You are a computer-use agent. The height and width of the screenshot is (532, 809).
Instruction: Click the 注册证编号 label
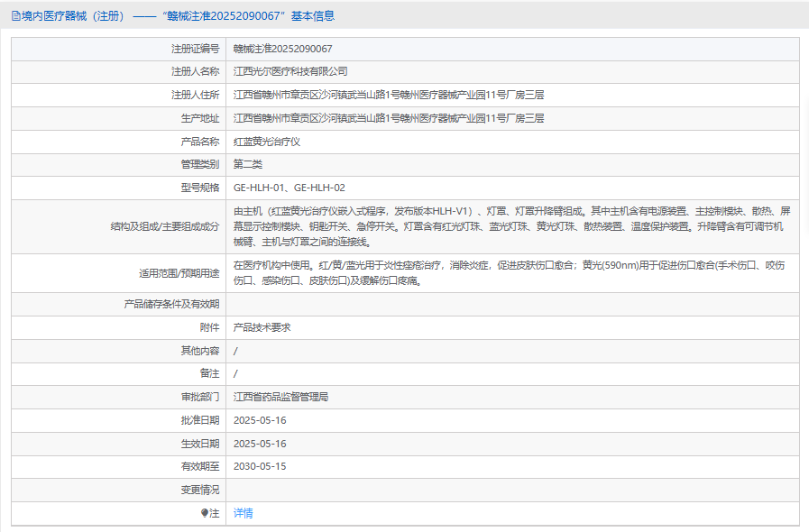click(195, 49)
